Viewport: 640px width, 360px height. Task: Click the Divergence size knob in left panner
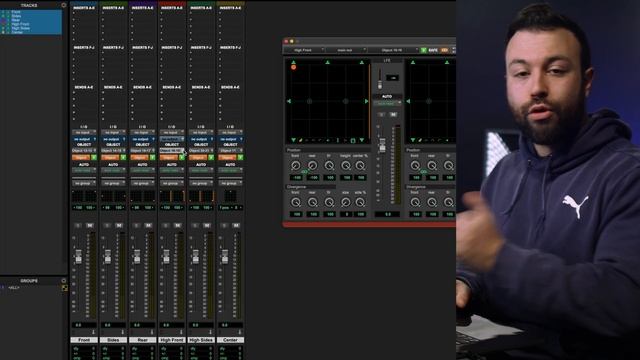tap(346, 202)
